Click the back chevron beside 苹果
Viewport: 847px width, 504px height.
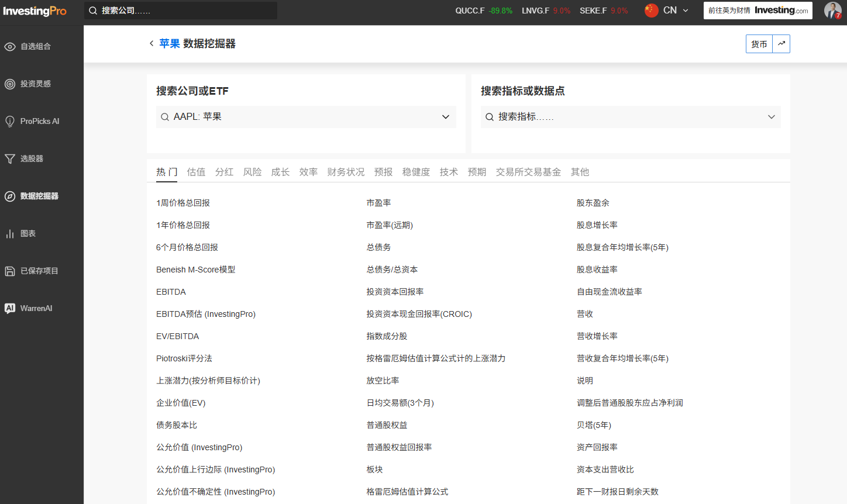tap(152, 43)
